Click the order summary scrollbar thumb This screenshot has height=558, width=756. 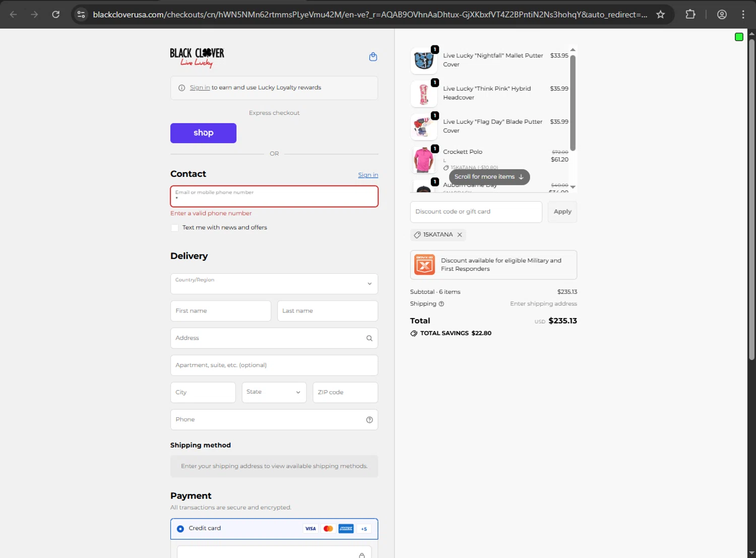573,103
